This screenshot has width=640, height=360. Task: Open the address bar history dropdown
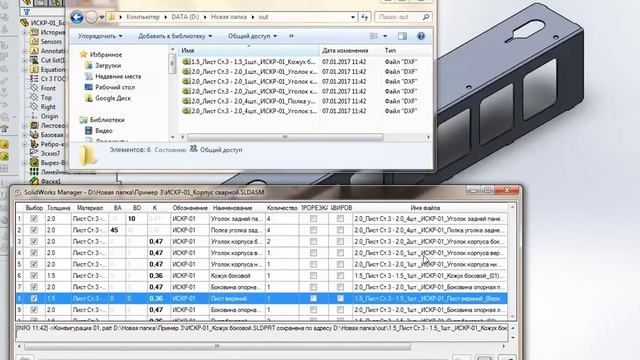tap(353, 17)
